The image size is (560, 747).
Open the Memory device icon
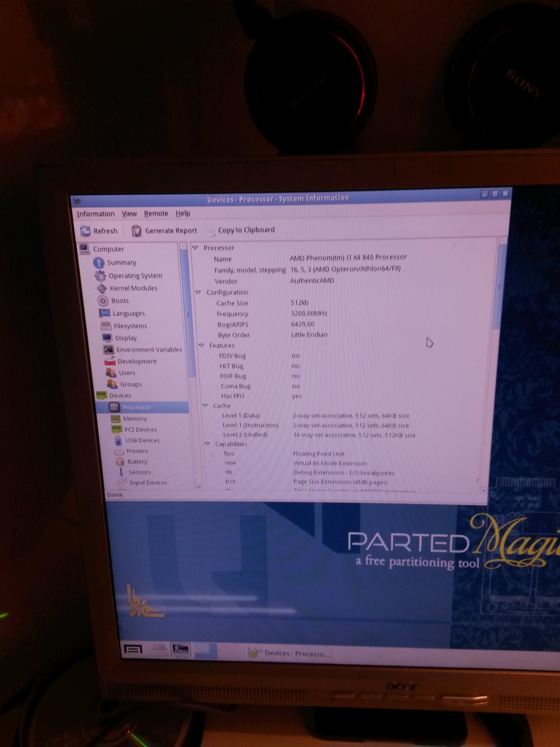116,419
